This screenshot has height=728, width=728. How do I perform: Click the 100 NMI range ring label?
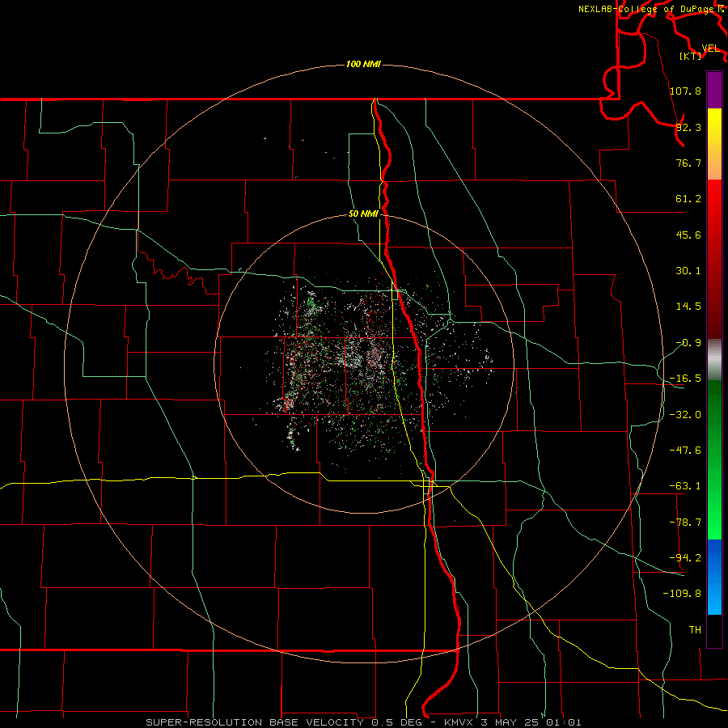coord(363,64)
